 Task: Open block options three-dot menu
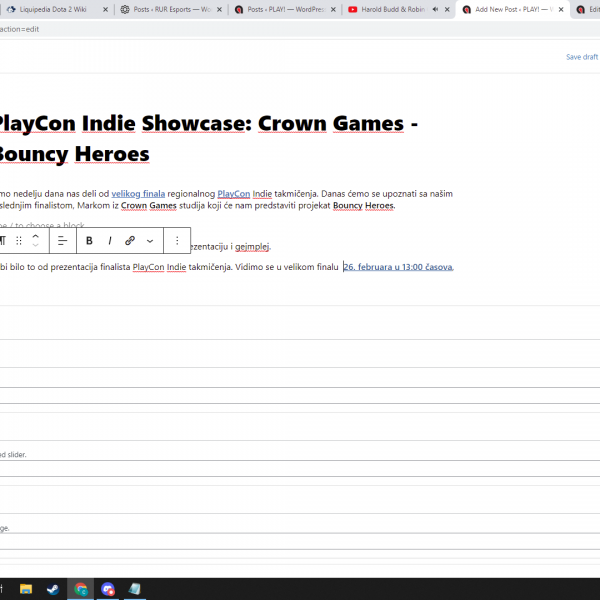(177, 240)
